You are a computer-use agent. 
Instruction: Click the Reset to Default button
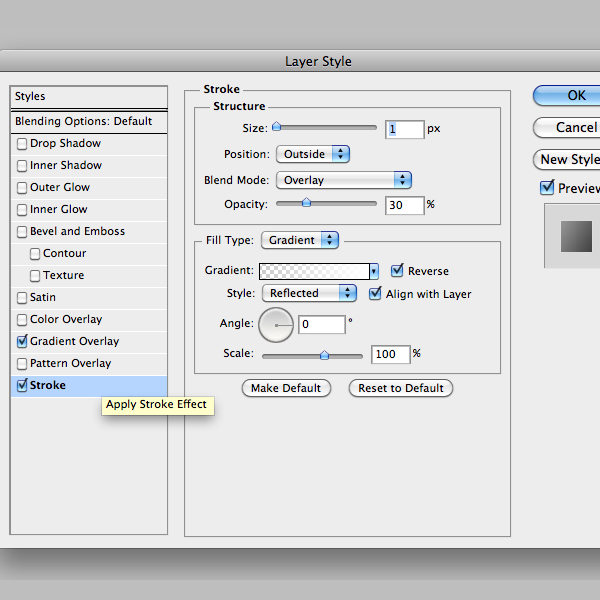[401, 388]
